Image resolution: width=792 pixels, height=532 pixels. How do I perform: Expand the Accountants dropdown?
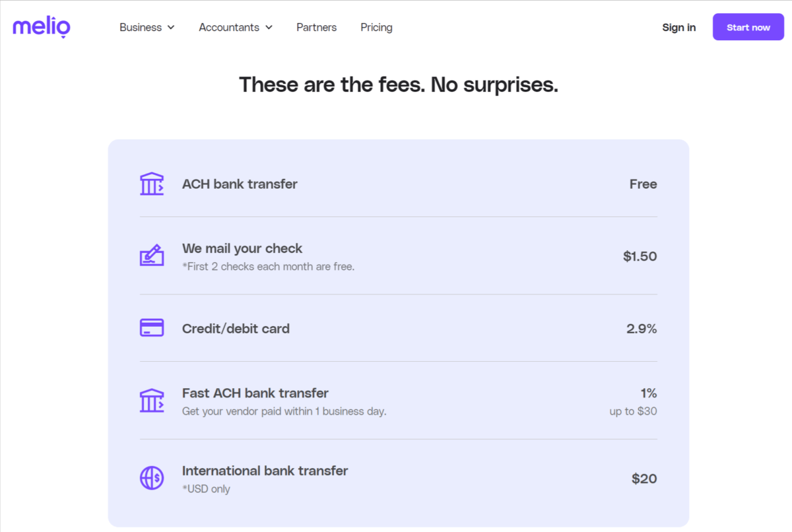pyautogui.click(x=229, y=27)
